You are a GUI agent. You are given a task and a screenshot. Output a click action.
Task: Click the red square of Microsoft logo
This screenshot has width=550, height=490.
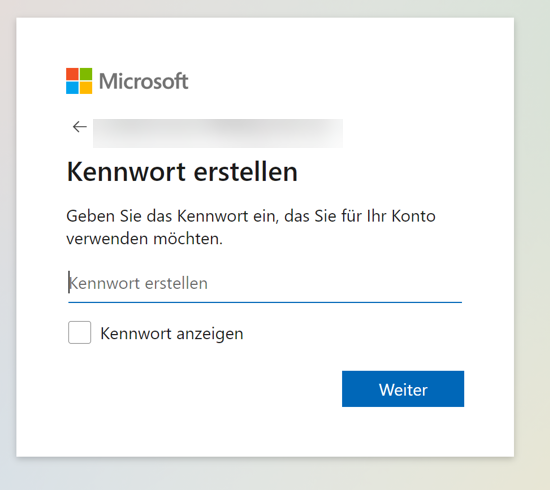click(x=72, y=74)
